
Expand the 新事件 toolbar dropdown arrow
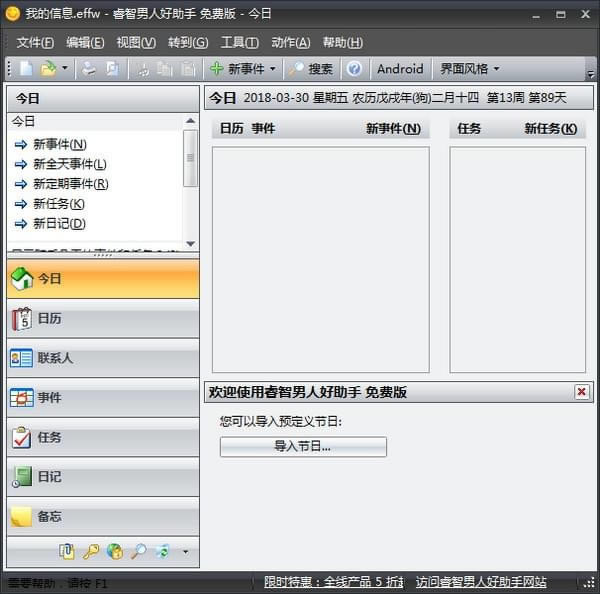[x=273, y=69]
